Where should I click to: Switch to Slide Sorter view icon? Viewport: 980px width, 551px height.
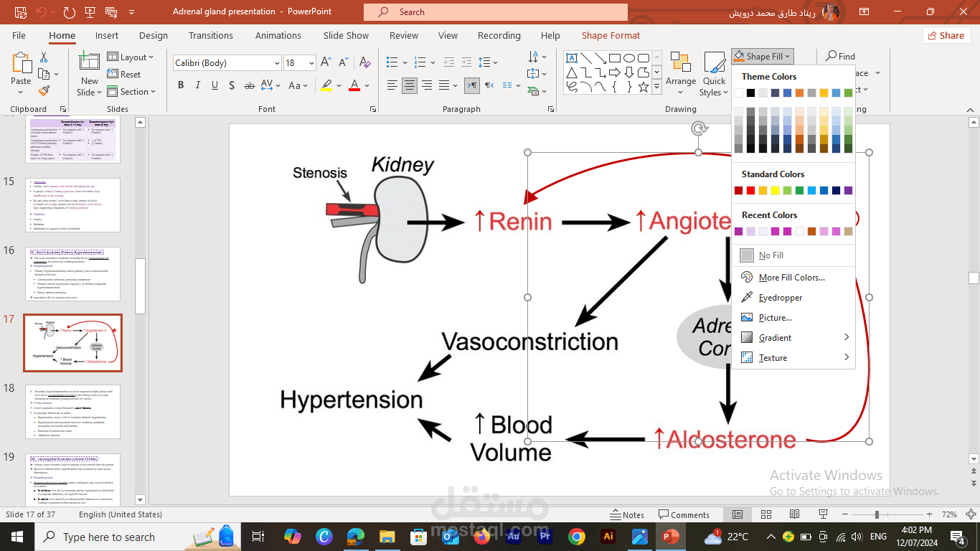(766, 514)
